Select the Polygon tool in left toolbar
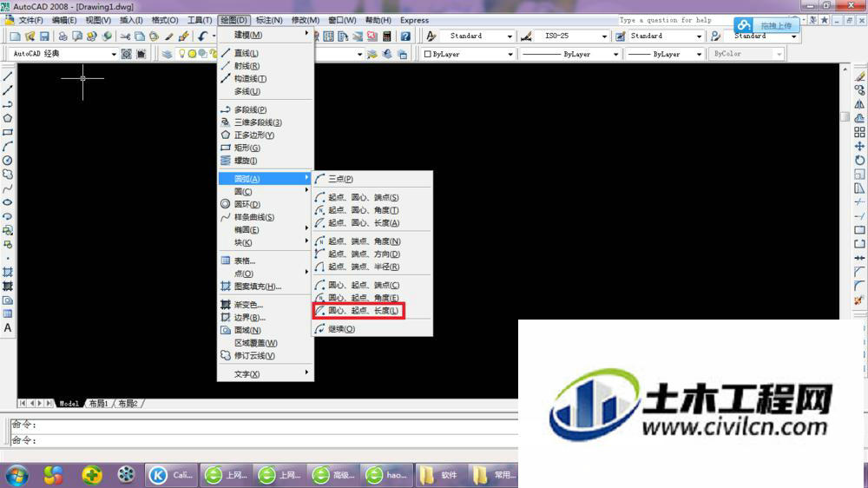Image resolution: width=868 pixels, height=488 pixels. click(x=8, y=118)
